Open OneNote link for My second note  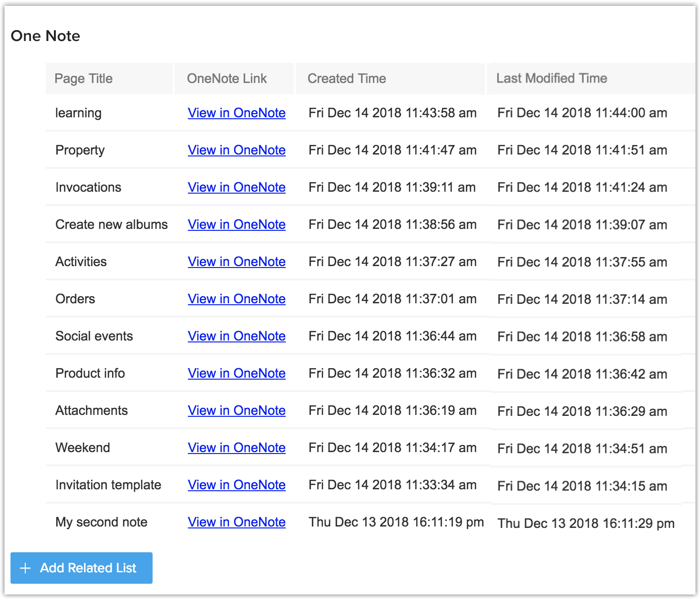click(x=237, y=522)
